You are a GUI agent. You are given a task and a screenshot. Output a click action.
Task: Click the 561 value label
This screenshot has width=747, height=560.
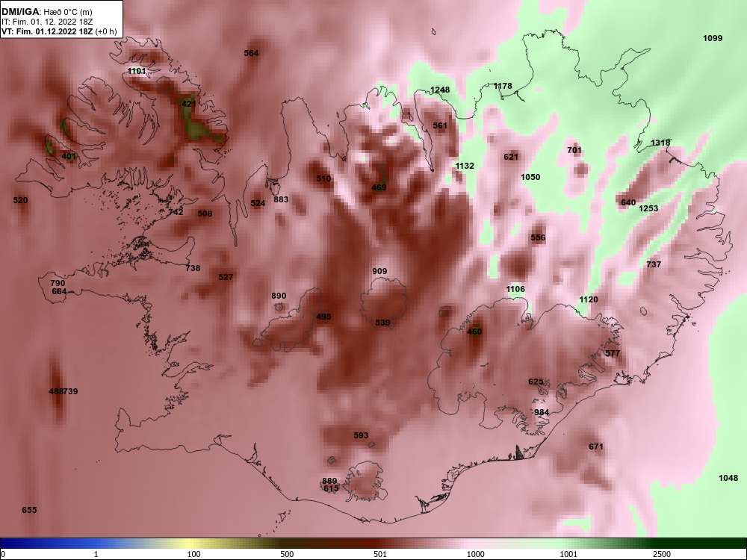[x=440, y=125]
